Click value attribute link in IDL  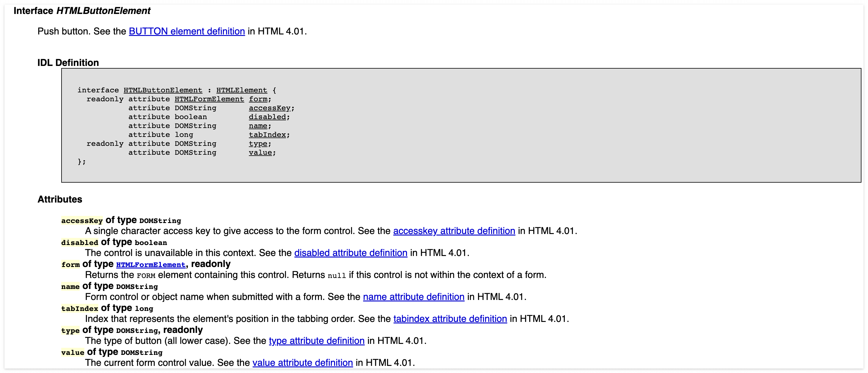pos(260,153)
